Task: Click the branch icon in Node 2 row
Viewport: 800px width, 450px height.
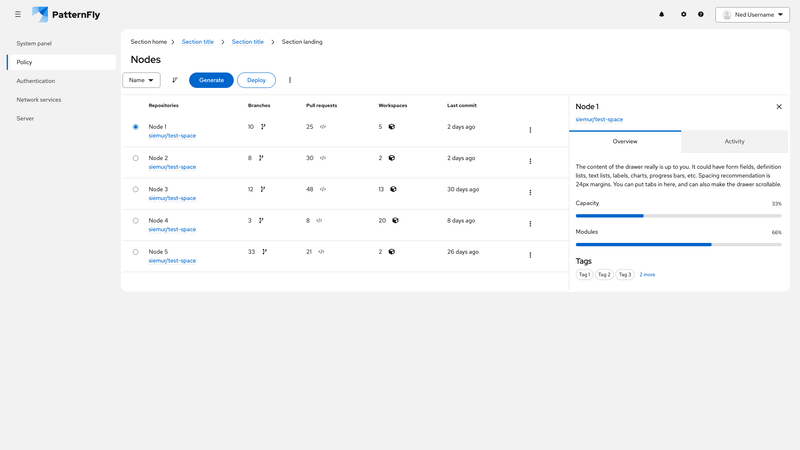Action: tap(261, 158)
